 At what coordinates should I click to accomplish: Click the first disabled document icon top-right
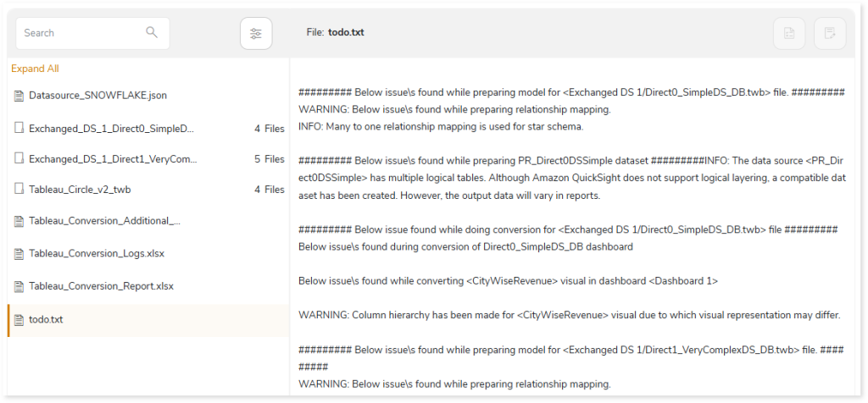(x=789, y=33)
